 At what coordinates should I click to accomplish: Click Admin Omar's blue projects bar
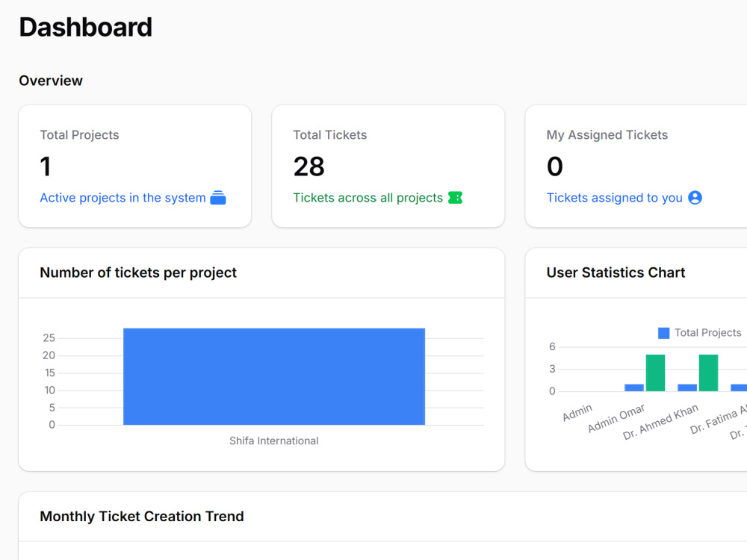pos(634,388)
